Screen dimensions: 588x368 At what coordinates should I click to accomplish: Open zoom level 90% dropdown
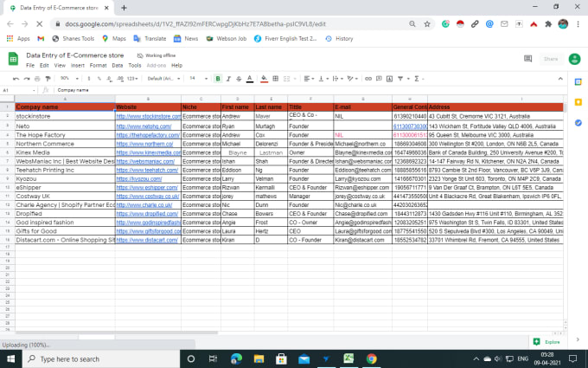[69, 79]
